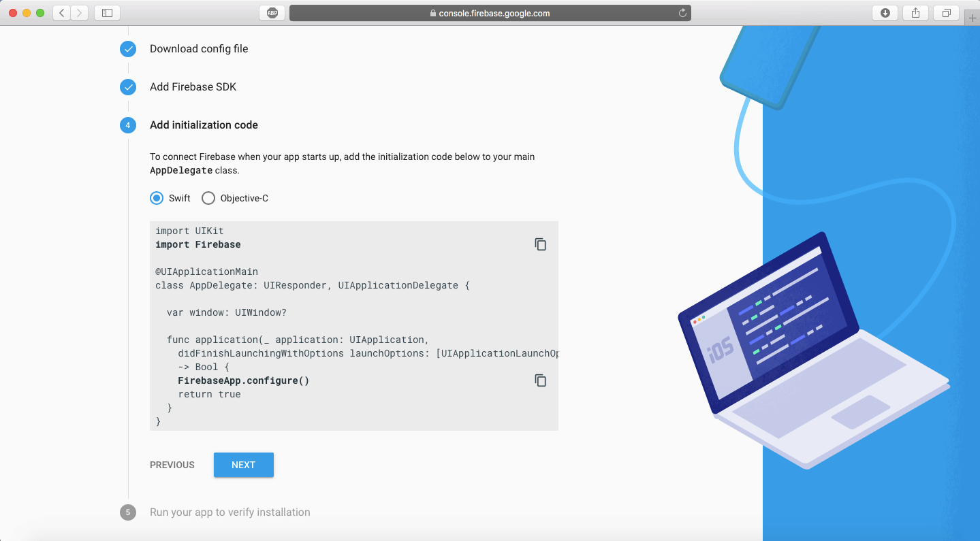Go back with the PREVIOUS button

(172, 465)
